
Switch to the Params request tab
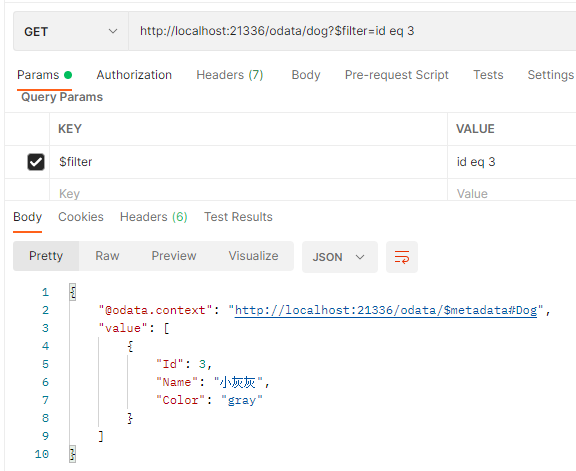point(44,75)
